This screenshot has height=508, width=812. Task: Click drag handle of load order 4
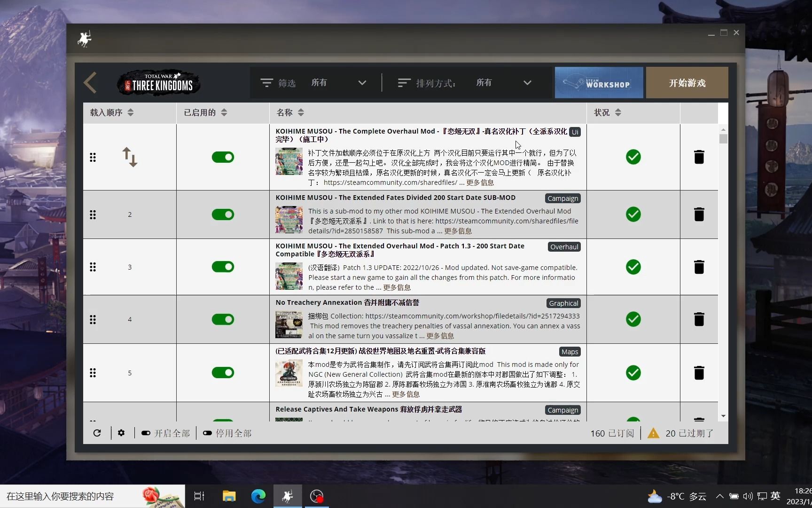click(93, 319)
